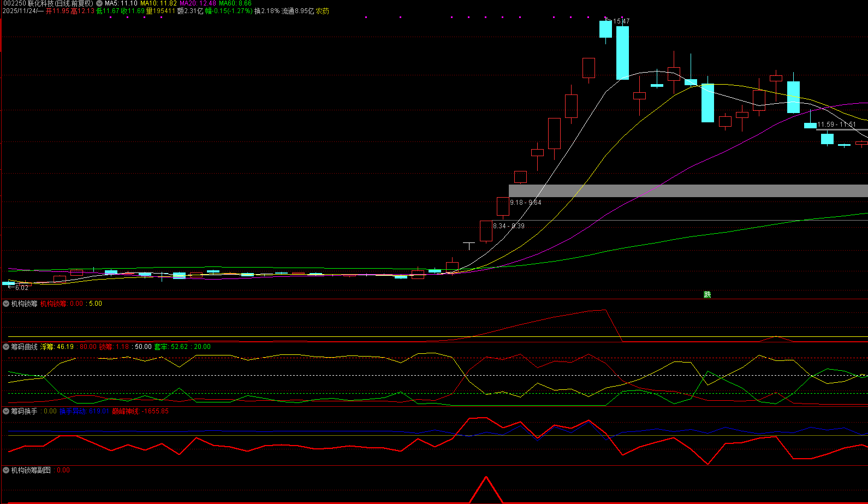Click the 9.18 - 9.64 gap label
Image resolution: width=868 pixels, height=504 pixels.
click(x=525, y=203)
